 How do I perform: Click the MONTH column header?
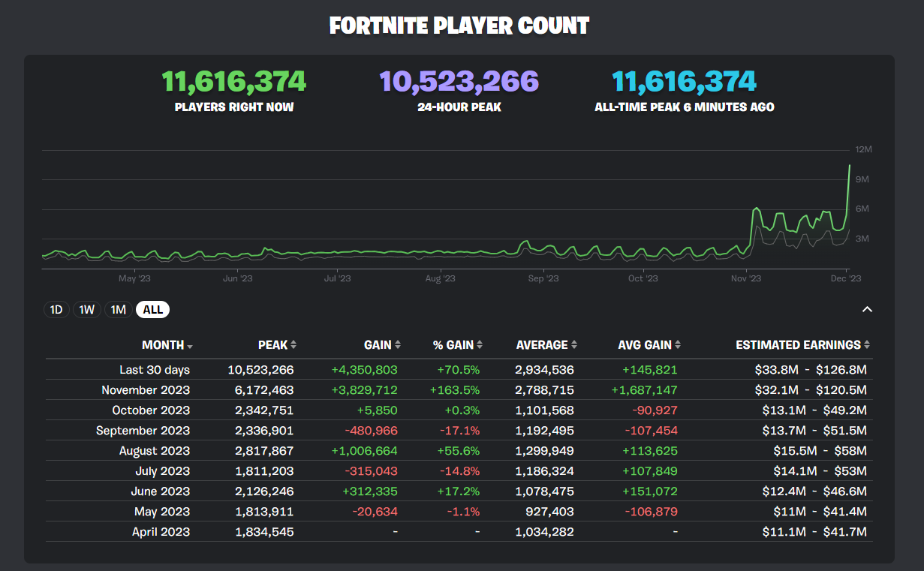[163, 345]
